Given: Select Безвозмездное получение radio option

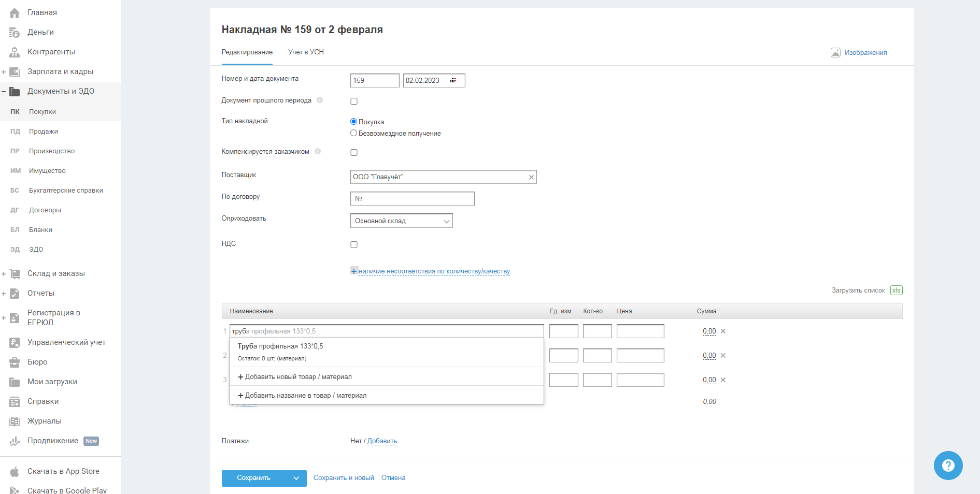Looking at the screenshot, I should click(x=354, y=133).
